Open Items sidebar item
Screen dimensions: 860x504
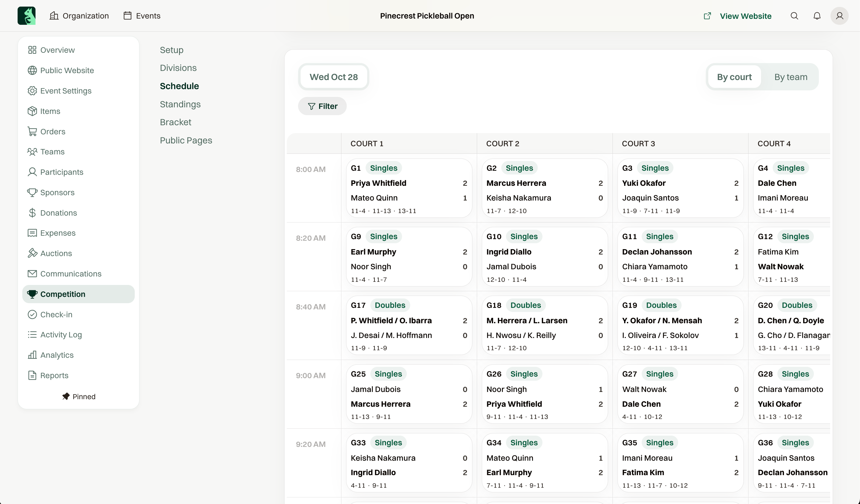(78, 111)
